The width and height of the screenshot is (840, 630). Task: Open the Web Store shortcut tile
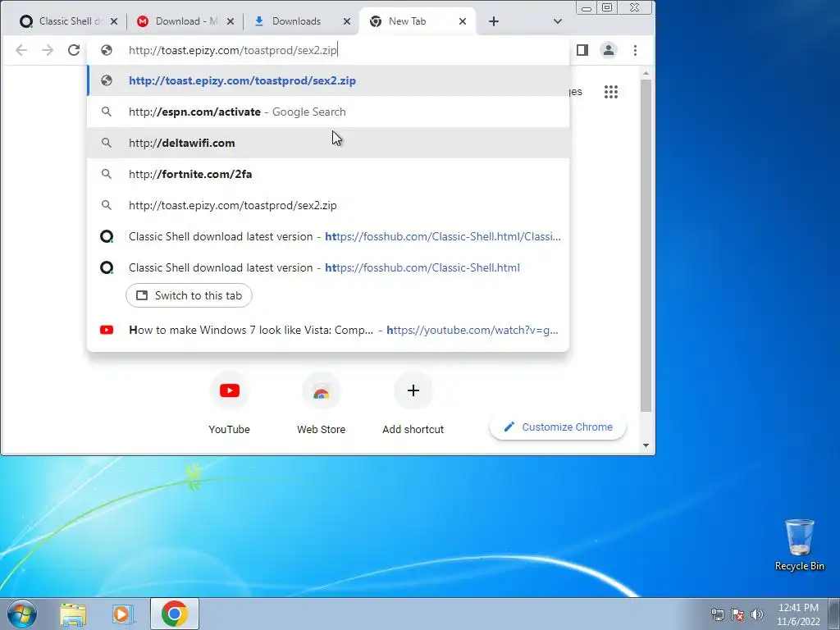pos(322,403)
